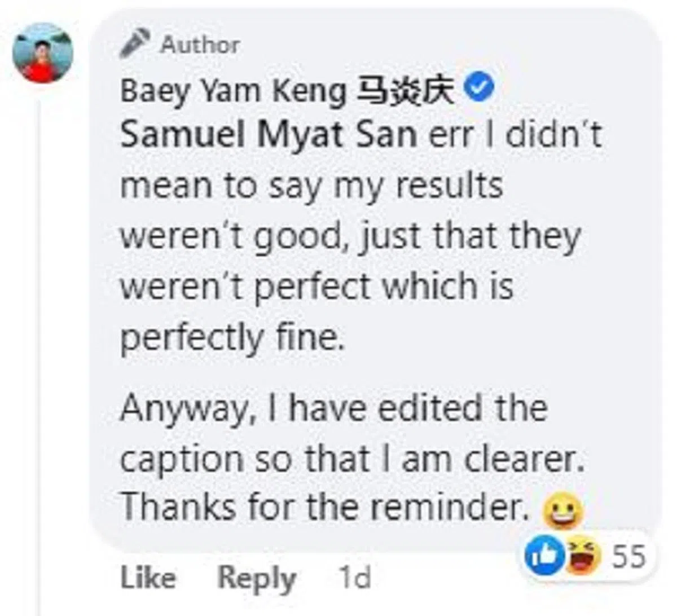The width and height of the screenshot is (677, 616).
Task: Click the grinning emoji after 'reminder.'
Action: 561,511
